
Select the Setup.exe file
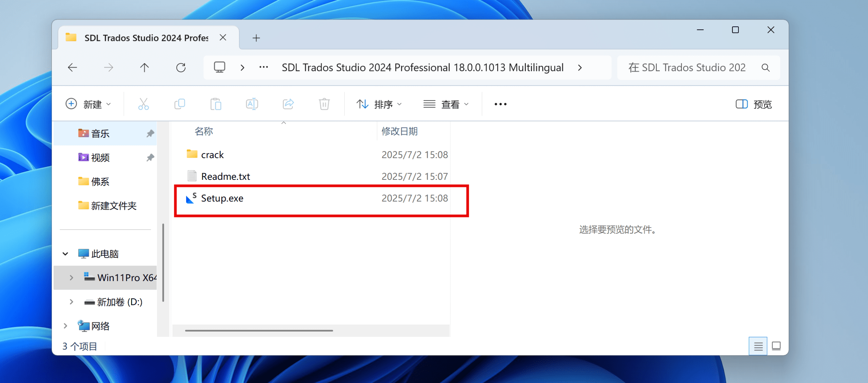(x=222, y=198)
